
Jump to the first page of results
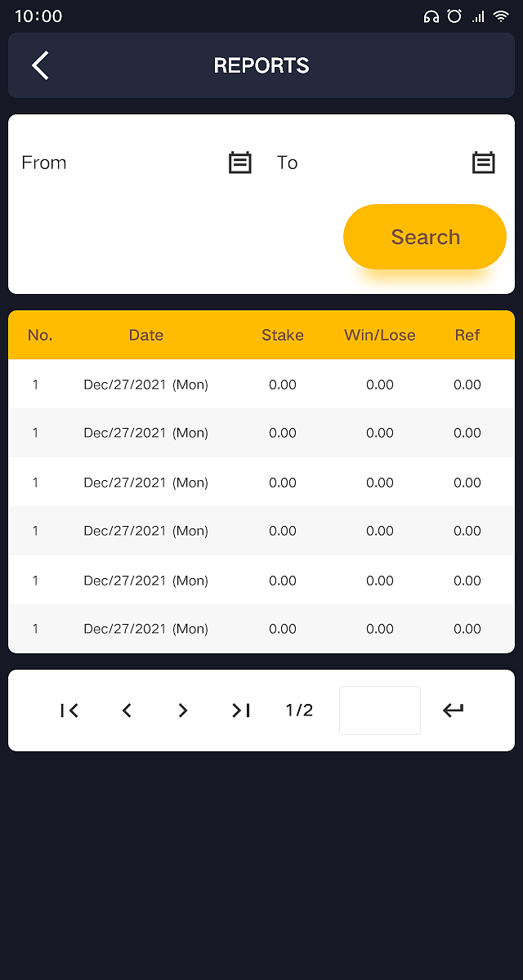click(x=69, y=710)
